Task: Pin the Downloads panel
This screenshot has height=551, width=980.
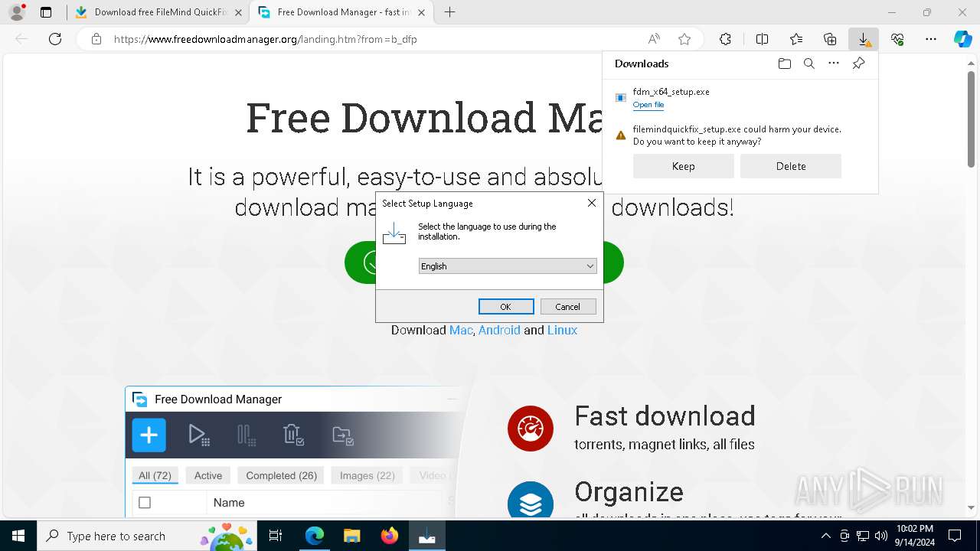Action: coord(858,64)
